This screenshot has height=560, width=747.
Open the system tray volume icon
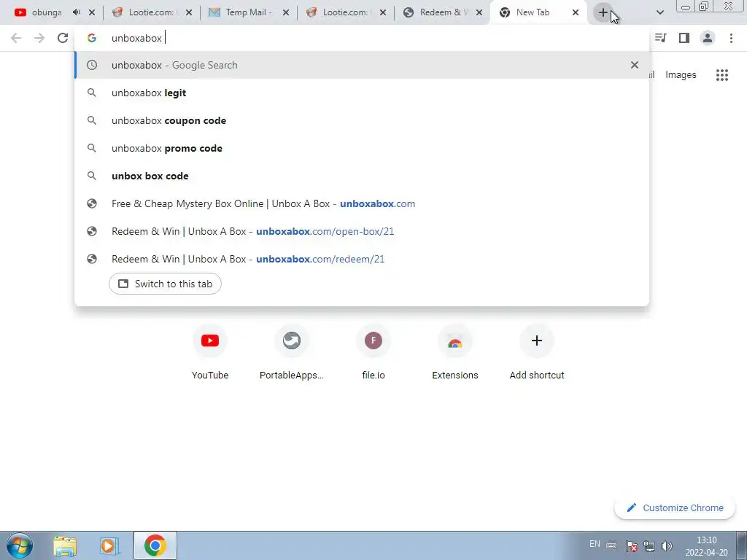pos(667,546)
